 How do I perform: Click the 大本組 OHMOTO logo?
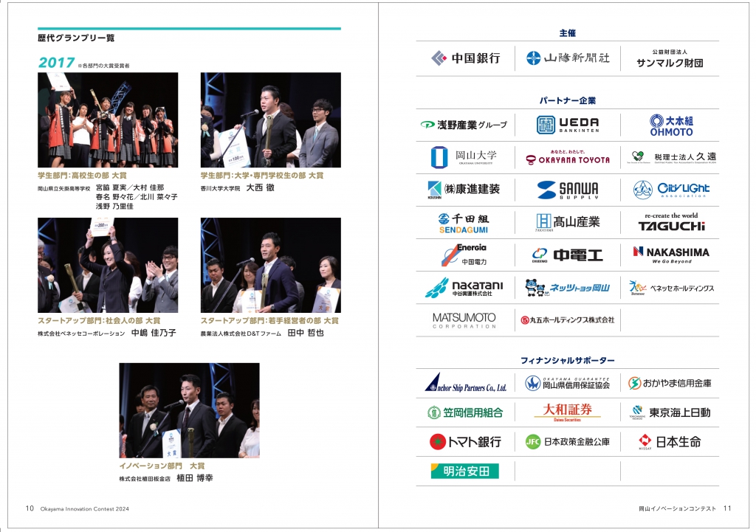click(671, 125)
